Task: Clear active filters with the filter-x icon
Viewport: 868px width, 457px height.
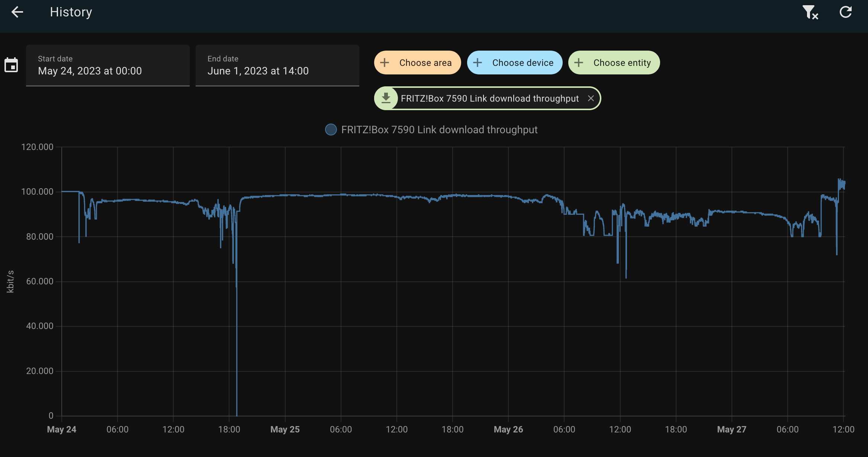Action: pos(810,12)
